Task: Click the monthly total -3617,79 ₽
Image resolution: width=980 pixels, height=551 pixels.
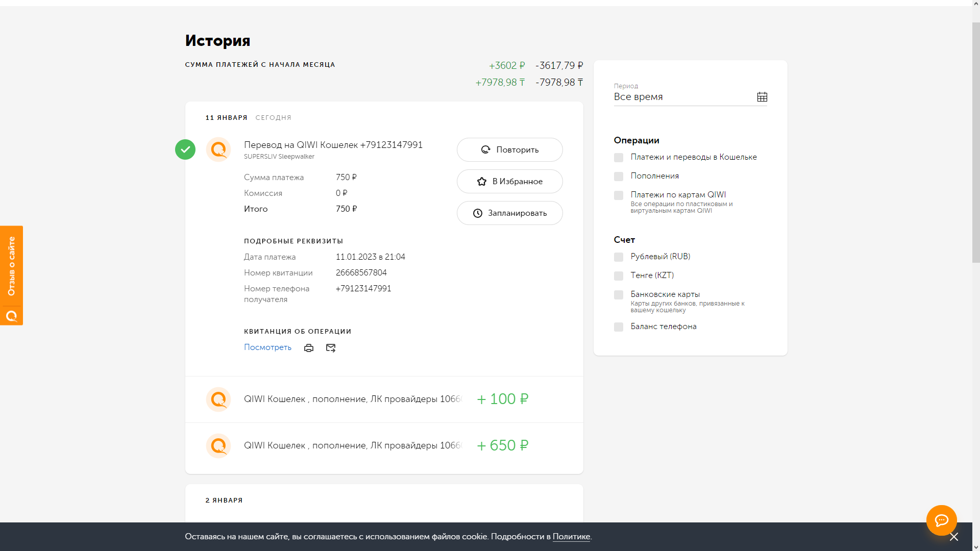Action: point(559,66)
